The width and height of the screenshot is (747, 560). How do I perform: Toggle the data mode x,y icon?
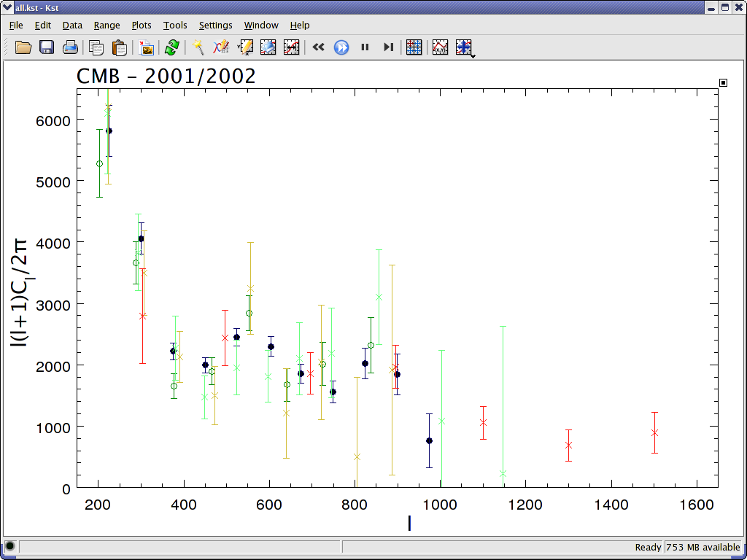pos(440,47)
